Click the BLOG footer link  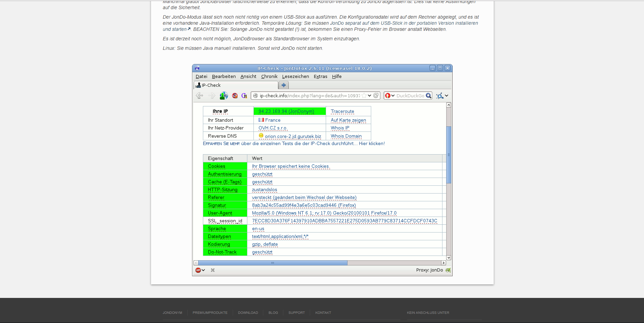273,313
